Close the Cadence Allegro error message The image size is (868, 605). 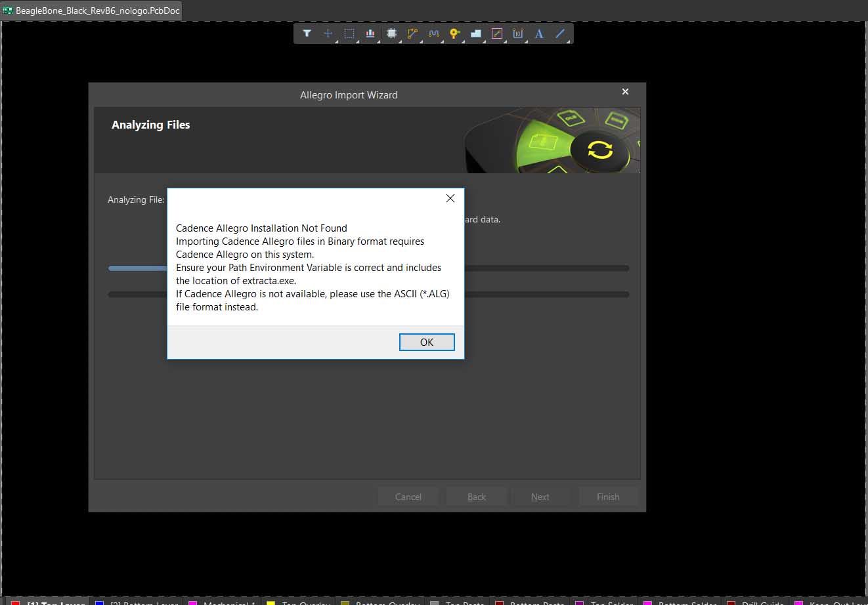[427, 342]
